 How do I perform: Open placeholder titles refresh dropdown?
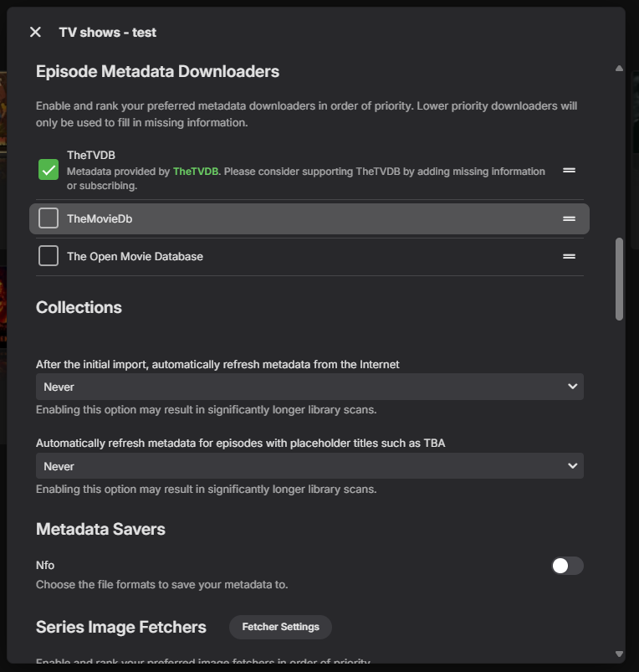tap(309, 466)
